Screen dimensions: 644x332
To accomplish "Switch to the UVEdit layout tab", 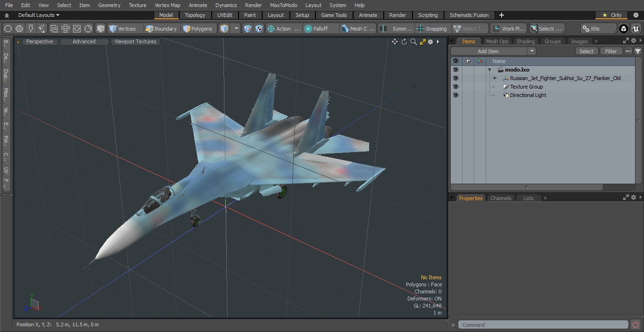I will [x=225, y=15].
